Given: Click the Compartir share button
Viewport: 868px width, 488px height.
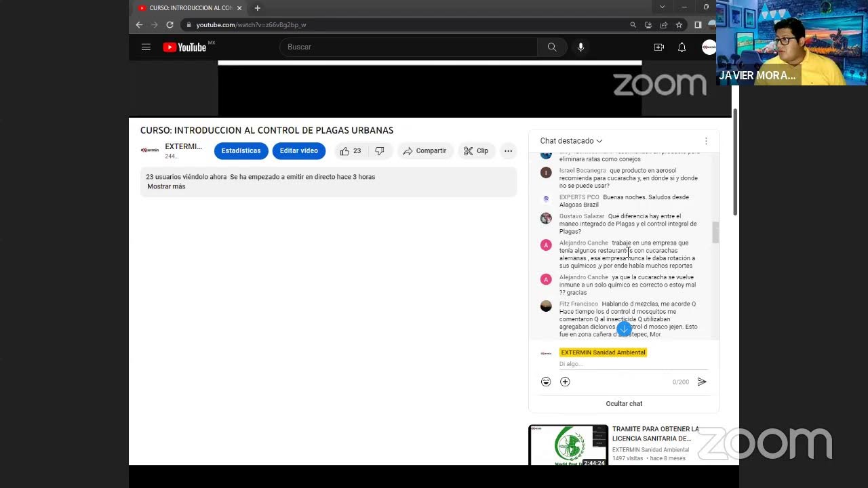Looking at the screenshot, I should tap(425, 151).
